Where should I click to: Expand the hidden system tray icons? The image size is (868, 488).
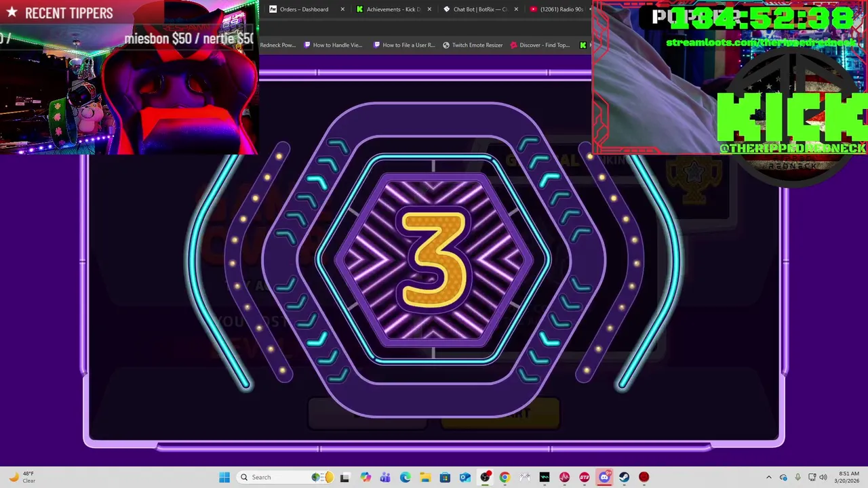click(x=768, y=477)
